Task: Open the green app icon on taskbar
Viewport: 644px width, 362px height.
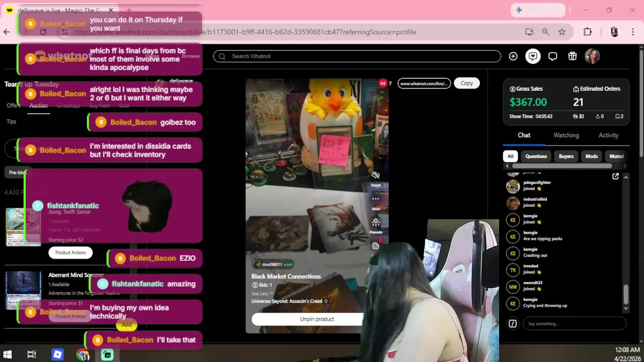Action: click(x=107, y=354)
